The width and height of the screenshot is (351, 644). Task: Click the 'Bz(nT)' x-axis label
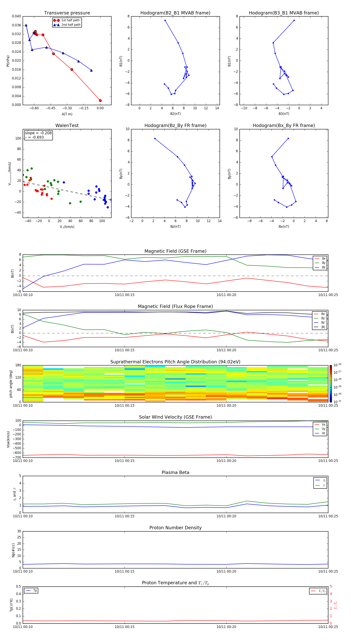[175, 227]
